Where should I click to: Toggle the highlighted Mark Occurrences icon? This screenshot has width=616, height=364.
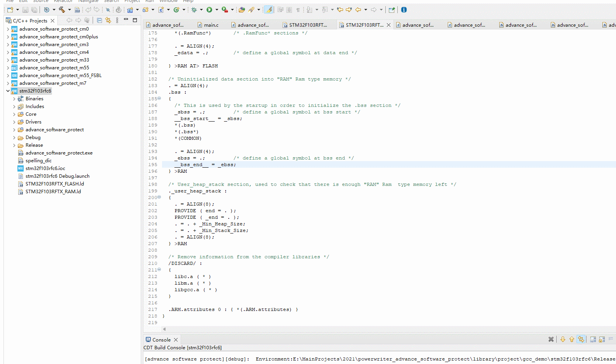[268, 10]
